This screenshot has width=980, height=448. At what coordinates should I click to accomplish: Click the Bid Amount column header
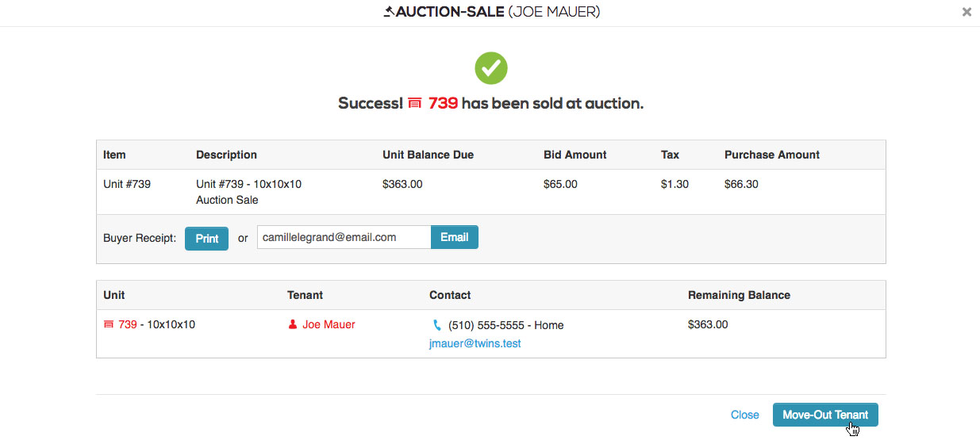[x=575, y=155]
